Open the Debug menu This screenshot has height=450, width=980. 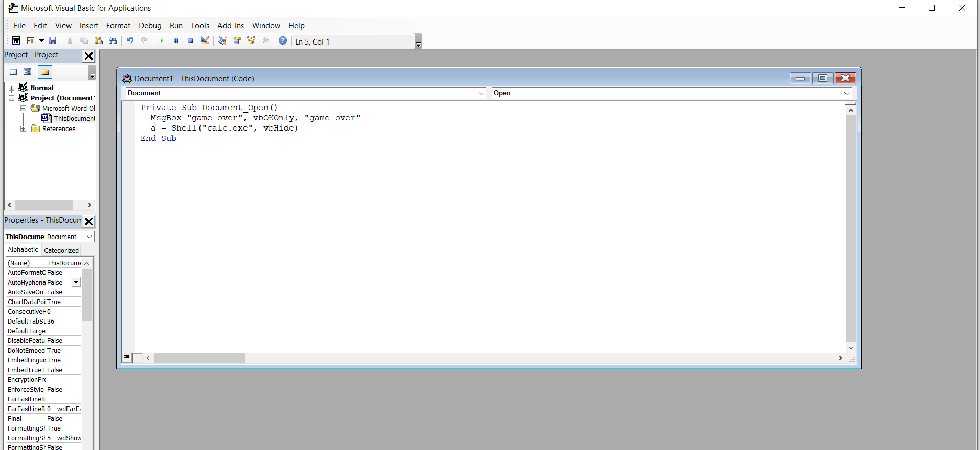(x=150, y=26)
